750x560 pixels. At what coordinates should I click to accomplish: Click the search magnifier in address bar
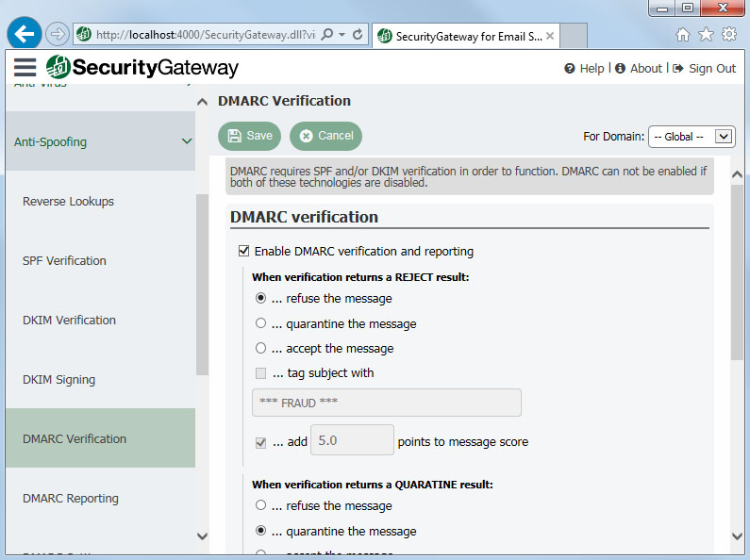pos(327,34)
